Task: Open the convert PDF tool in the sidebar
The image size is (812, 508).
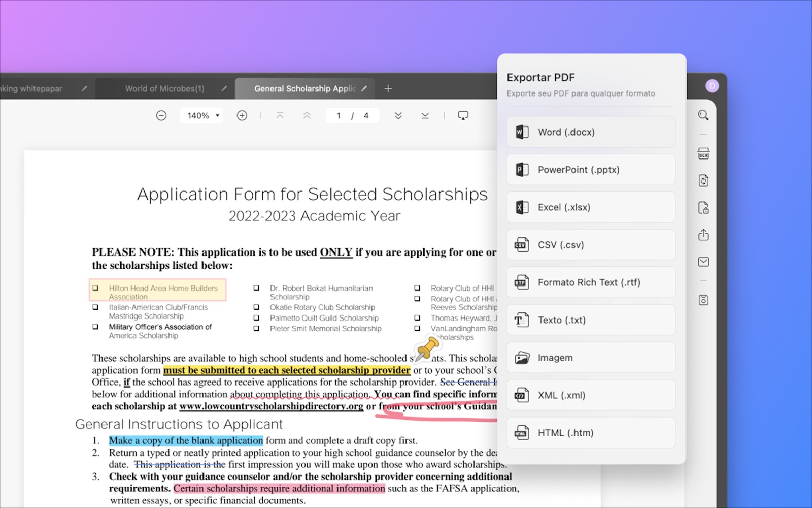Action: coord(703,180)
